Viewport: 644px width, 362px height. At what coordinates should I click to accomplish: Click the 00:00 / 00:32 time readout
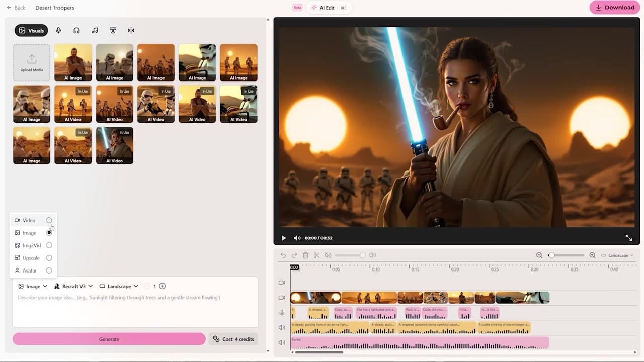pyautogui.click(x=318, y=238)
